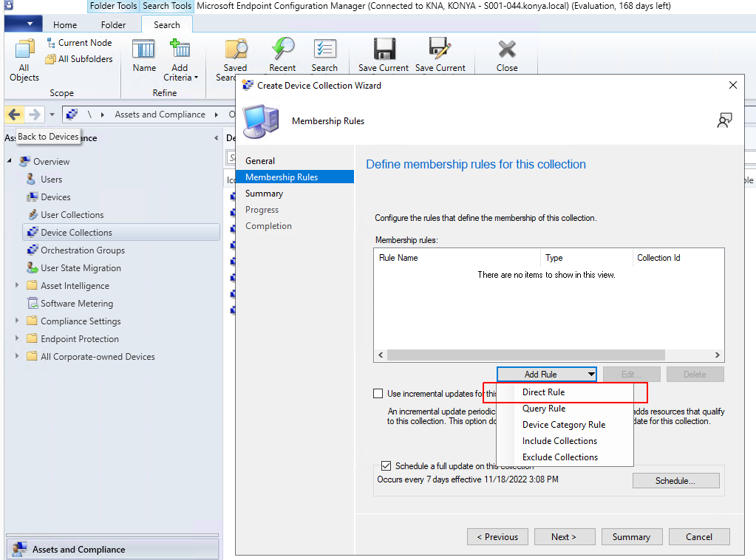Uncheck Schedule a full update checkbox

click(386, 465)
